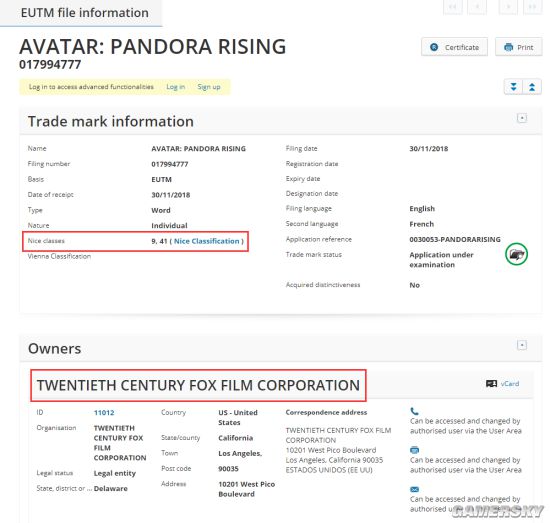Click the Print button
550x523 pixels.
pyautogui.click(x=518, y=47)
